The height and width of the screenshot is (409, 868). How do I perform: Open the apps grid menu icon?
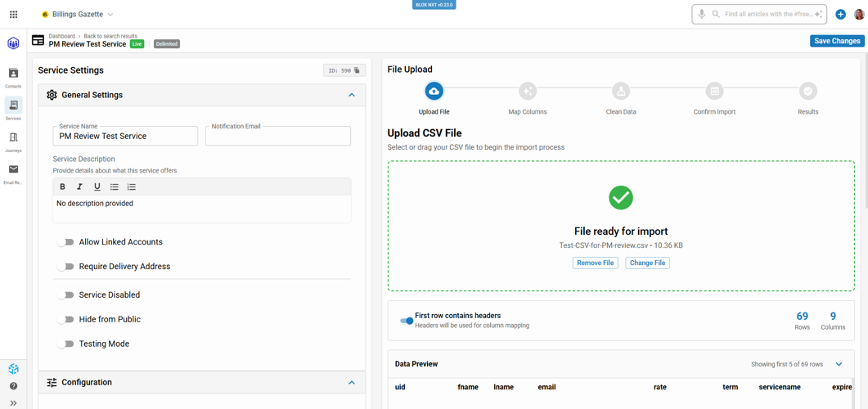pyautogui.click(x=13, y=14)
